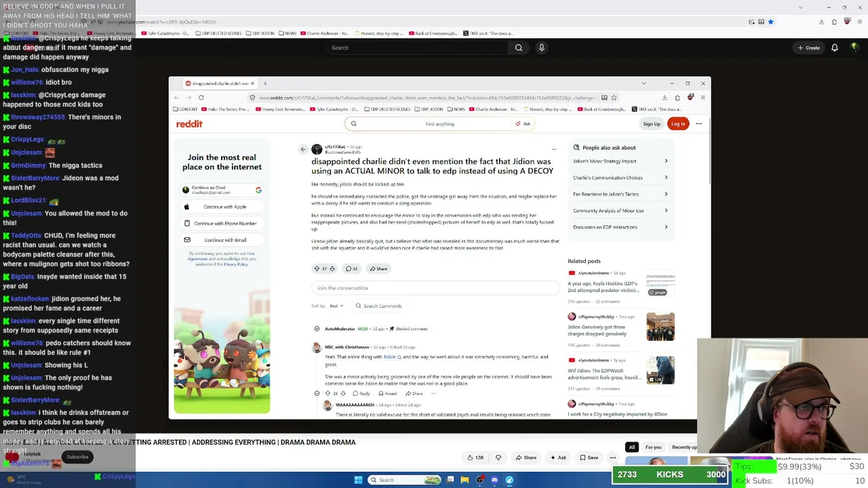Click the YouTube search magnifier button

point(519,47)
